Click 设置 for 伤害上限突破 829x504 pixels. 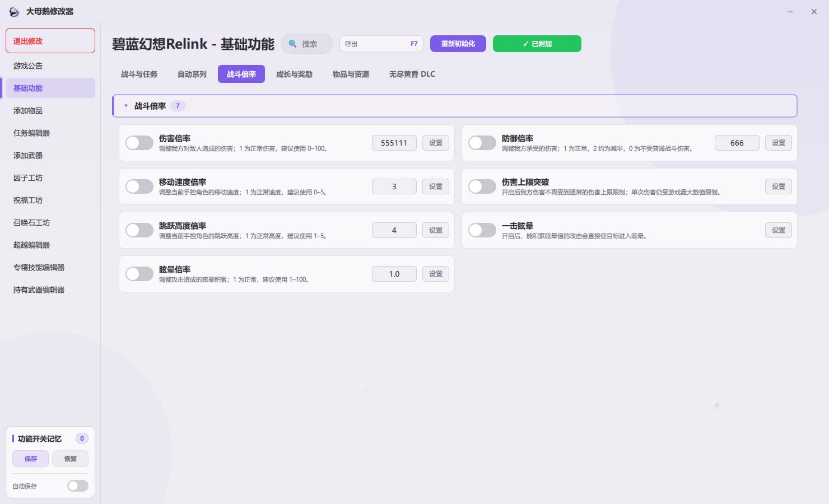[779, 186]
